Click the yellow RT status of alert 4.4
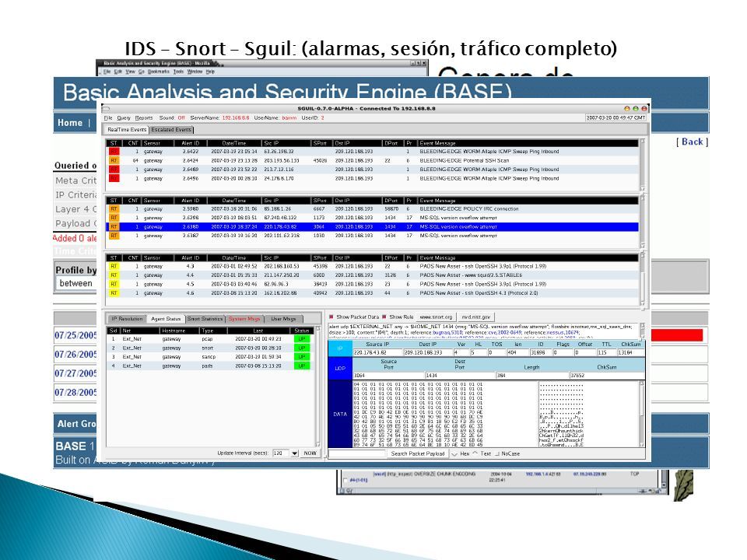The width and height of the screenshot is (747, 560). pos(114,275)
